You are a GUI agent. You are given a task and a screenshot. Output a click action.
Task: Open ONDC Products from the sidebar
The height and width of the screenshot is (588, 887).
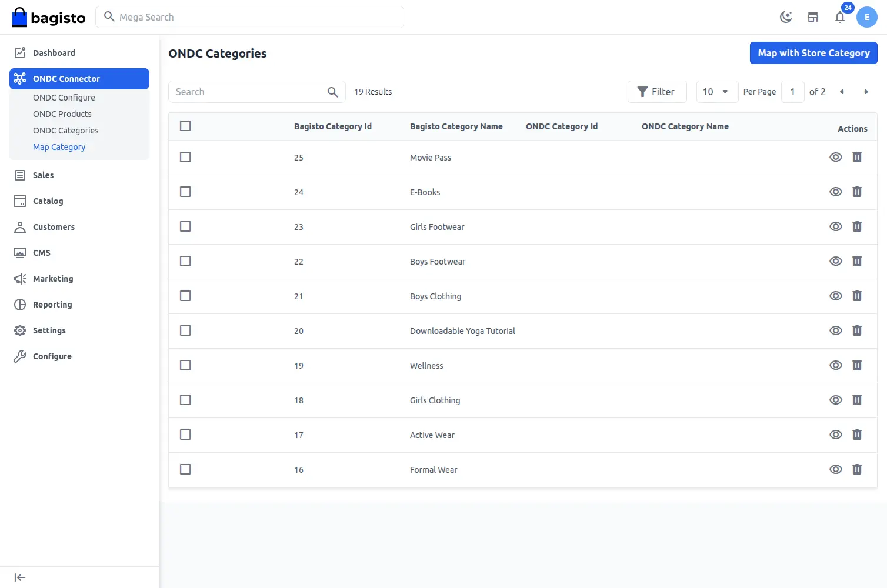pyautogui.click(x=62, y=113)
